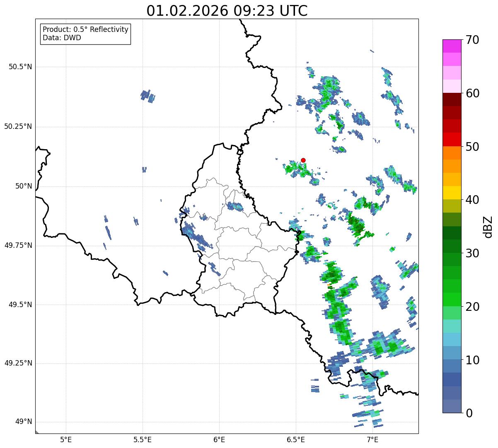Click the olive colorbar swatch below 40
The width and height of the screenshot is (498, 448).
(x=452, y=206)
